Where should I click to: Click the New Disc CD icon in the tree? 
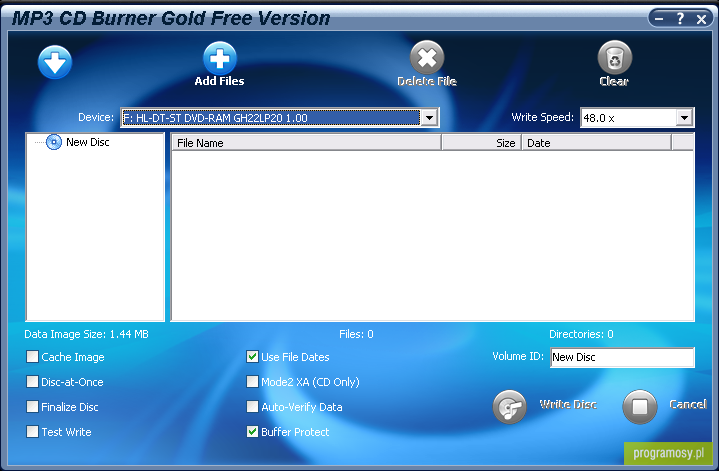54,142
